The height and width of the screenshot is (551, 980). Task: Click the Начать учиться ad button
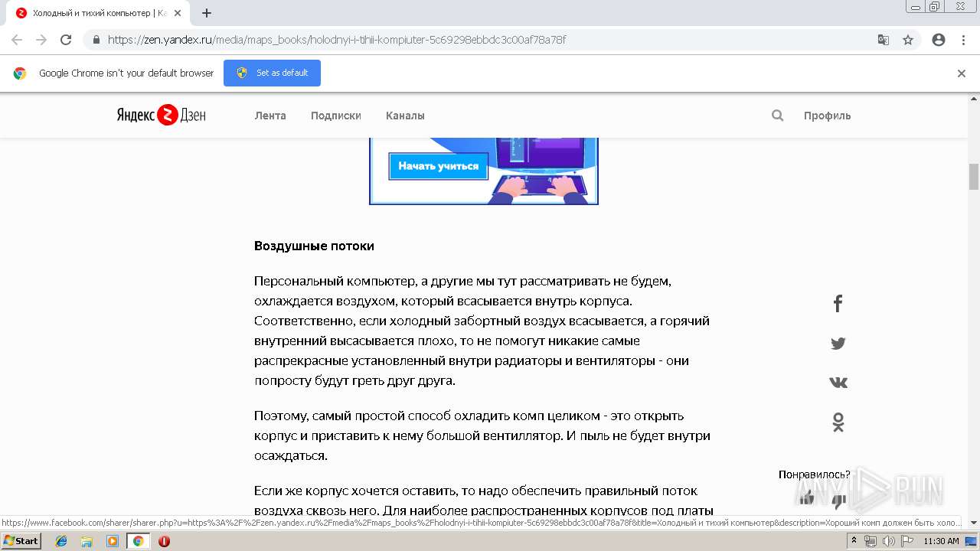pos(438,166)
